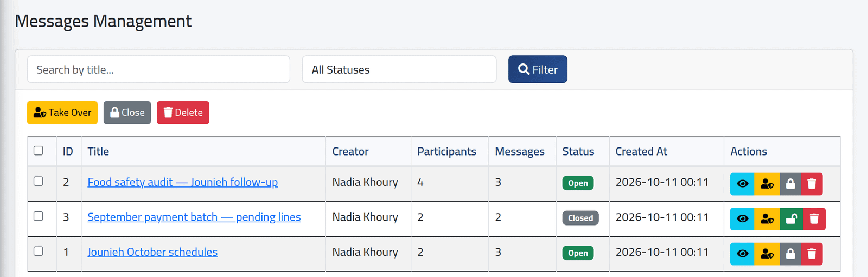Select the checkbox for conversation ID 3
Viewport: 868px width, 277px height.
39,216
